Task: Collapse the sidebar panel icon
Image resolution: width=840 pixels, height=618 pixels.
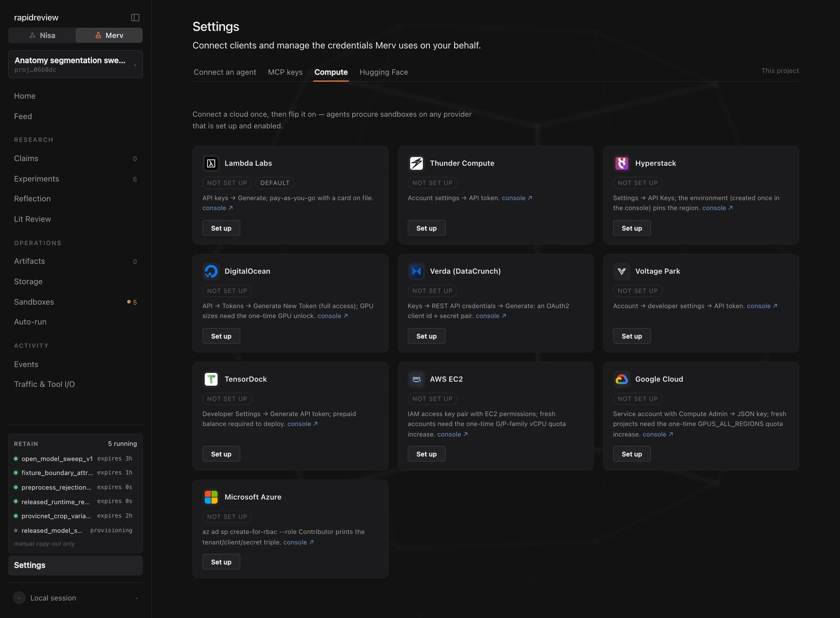Action: (135, 17)
